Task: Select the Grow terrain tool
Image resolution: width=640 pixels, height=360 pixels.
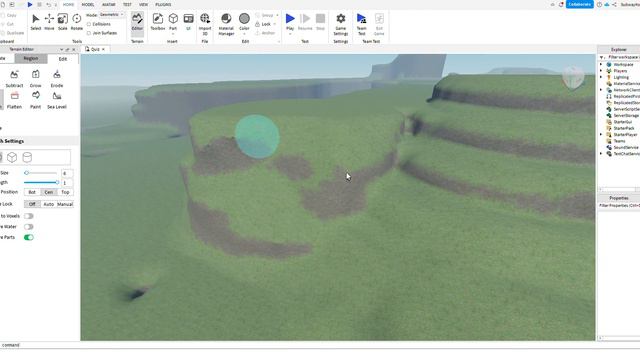Action: [x=36, y=79]
